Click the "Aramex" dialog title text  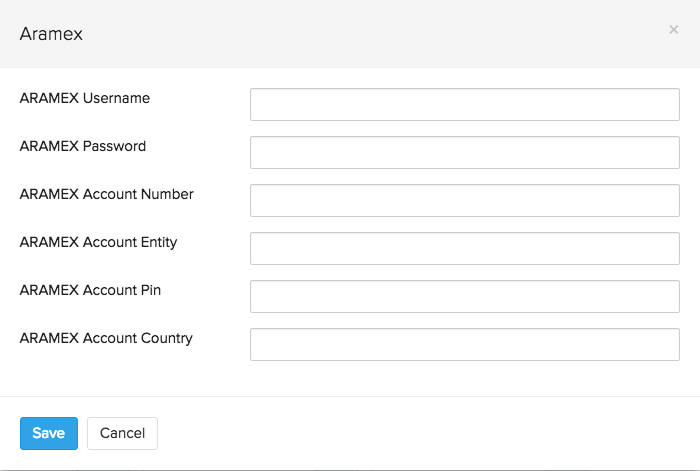pyautogui.click(x=51, y=34)
